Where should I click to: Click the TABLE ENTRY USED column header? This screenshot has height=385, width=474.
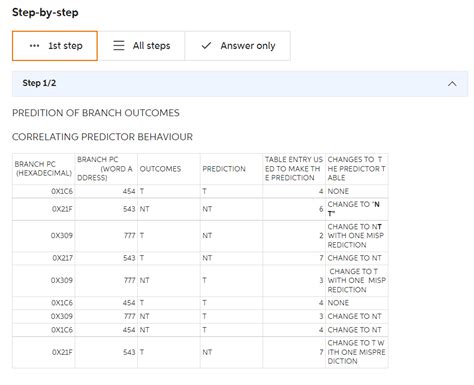point(294,169)
